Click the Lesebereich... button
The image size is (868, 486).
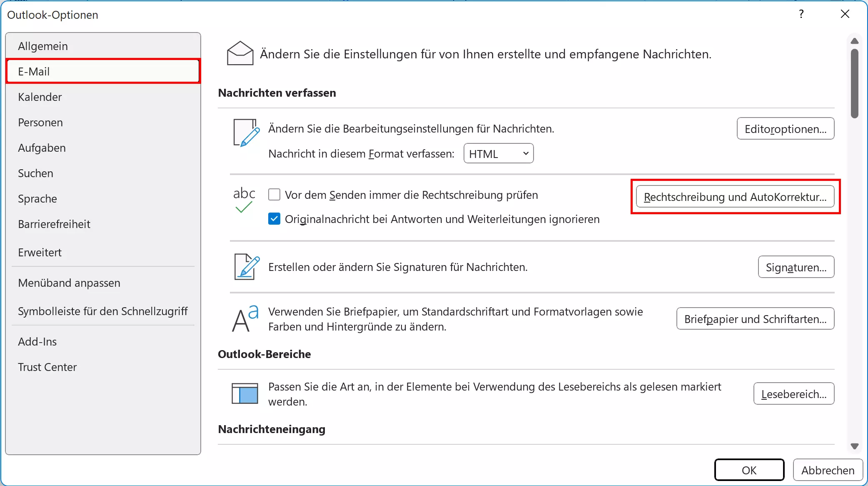794,393
